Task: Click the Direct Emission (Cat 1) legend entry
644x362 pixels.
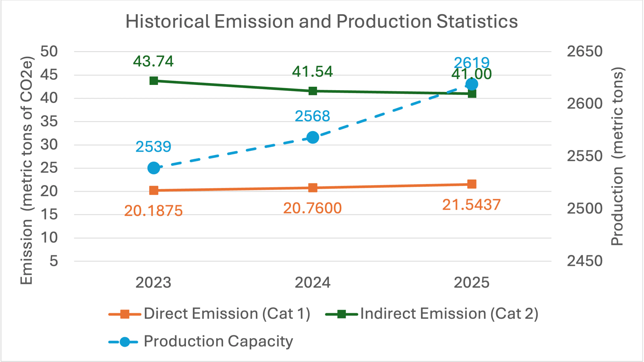Action: [x=209, y=314]
